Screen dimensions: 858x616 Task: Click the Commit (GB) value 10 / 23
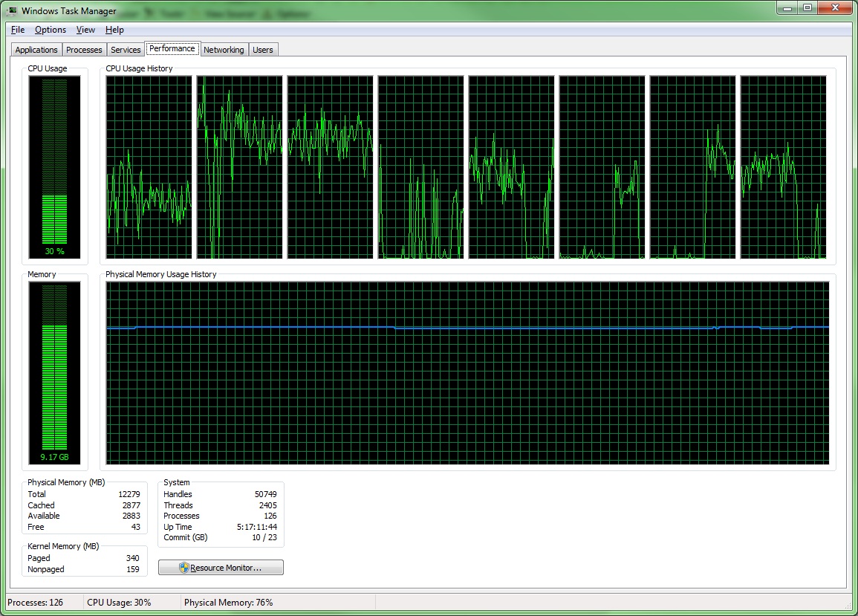point(264,537)
